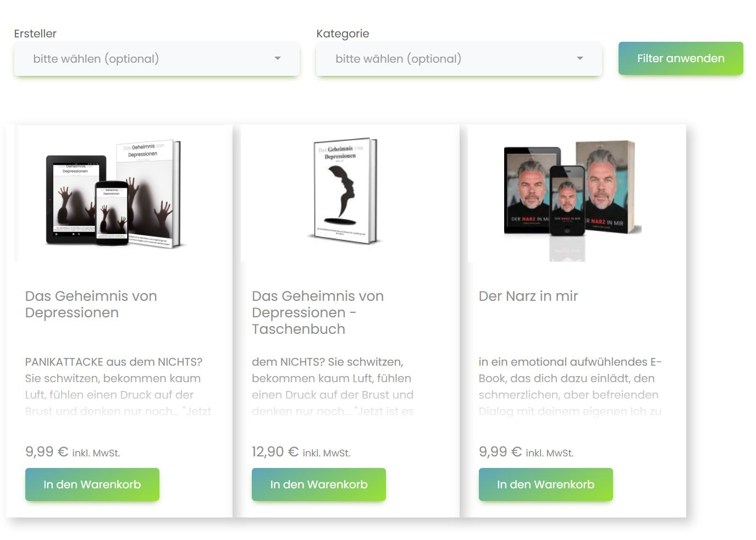756x540 pixels.
Task: Click the Kategorie field label
Action: tap(343, 34)
